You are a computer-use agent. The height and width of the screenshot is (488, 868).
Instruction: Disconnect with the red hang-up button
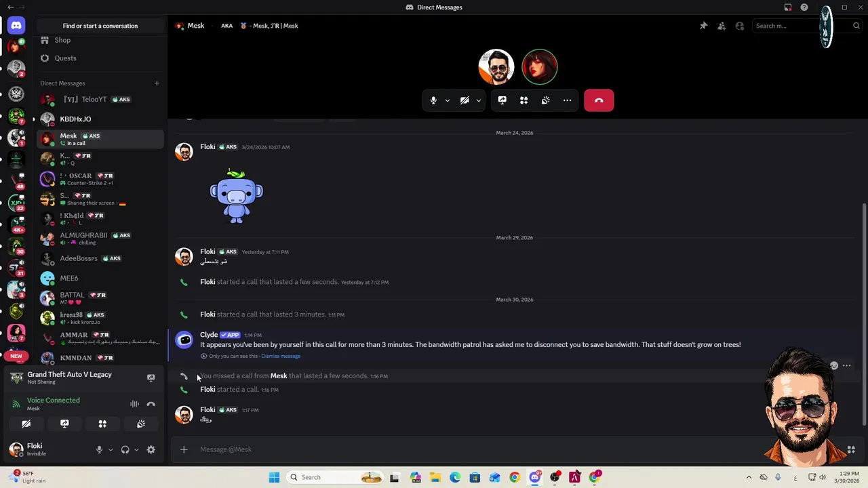tap(599, 100)
